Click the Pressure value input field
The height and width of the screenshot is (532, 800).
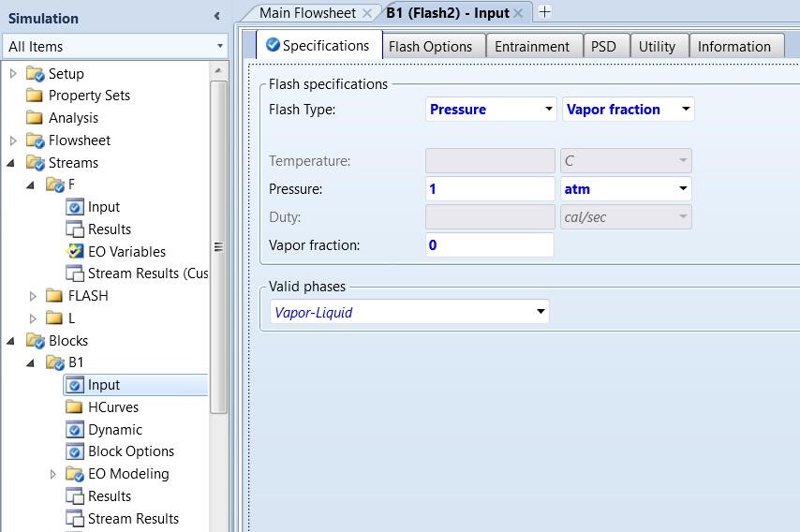[489, 189]
